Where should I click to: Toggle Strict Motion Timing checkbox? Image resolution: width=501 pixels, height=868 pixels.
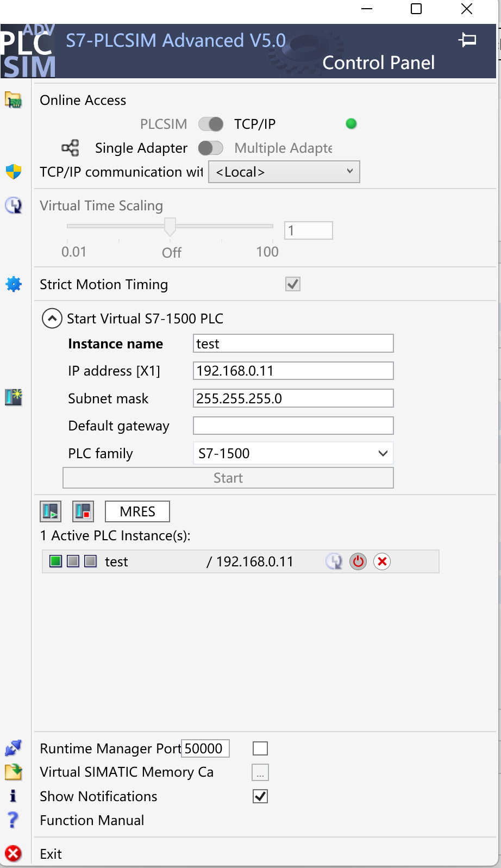coord(293,284)
